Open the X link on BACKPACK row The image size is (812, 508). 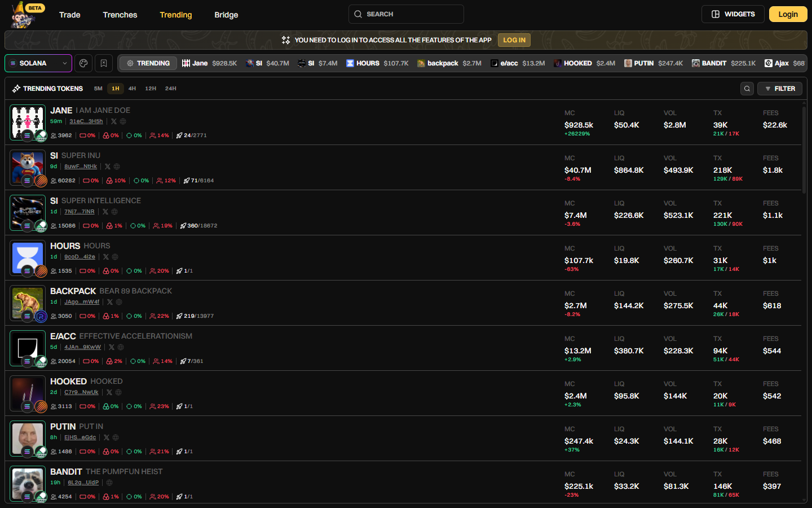[110, 302]
